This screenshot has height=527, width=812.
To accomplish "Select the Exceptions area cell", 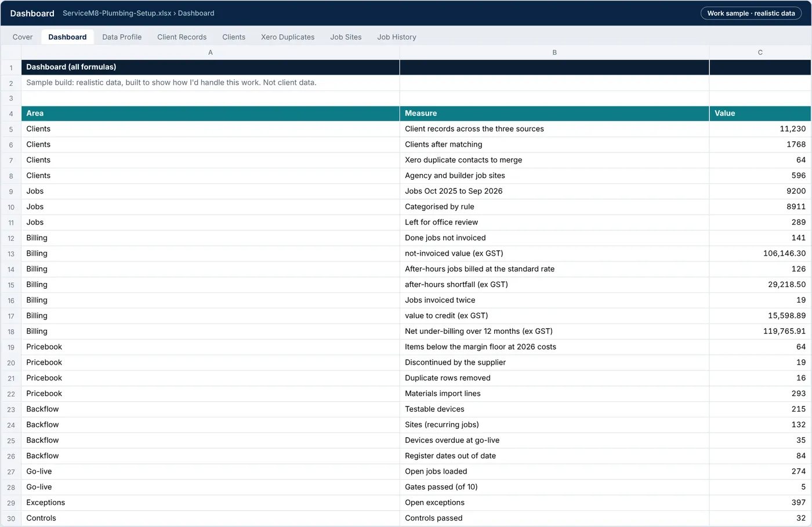I will point(211,503).
